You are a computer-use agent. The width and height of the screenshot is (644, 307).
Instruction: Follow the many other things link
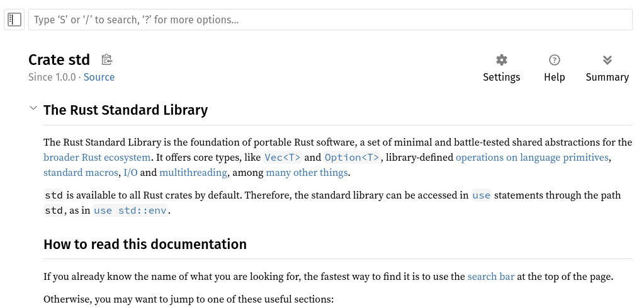point(307,173)
